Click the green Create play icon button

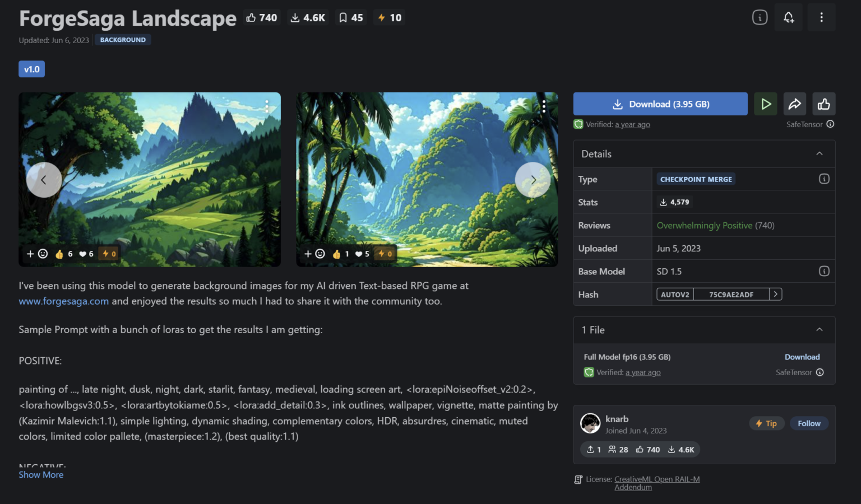click(766, 104)
